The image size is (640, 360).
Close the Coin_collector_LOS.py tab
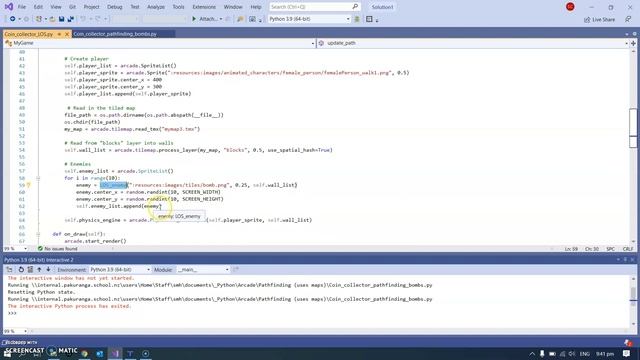pyautogui.click(x=67, y=34)
